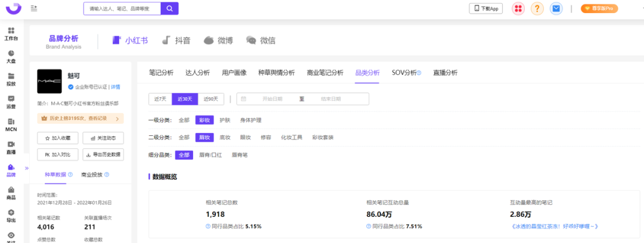Click the 加入收藏 button
The image size is (644, 243).
[x=57, y=138]
